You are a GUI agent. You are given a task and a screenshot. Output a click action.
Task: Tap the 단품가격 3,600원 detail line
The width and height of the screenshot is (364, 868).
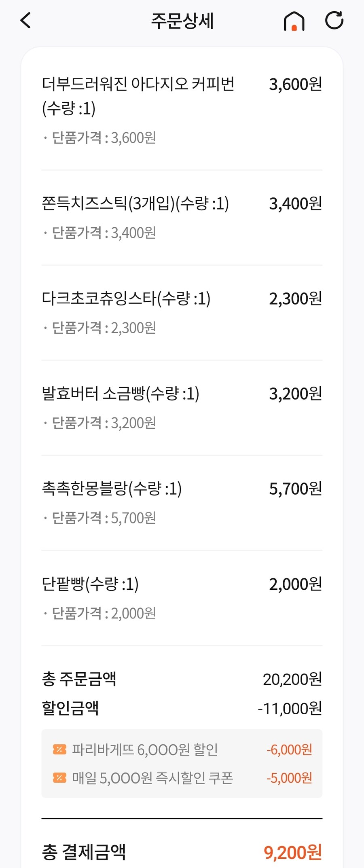pyautogui.click(x=104, y=138)
